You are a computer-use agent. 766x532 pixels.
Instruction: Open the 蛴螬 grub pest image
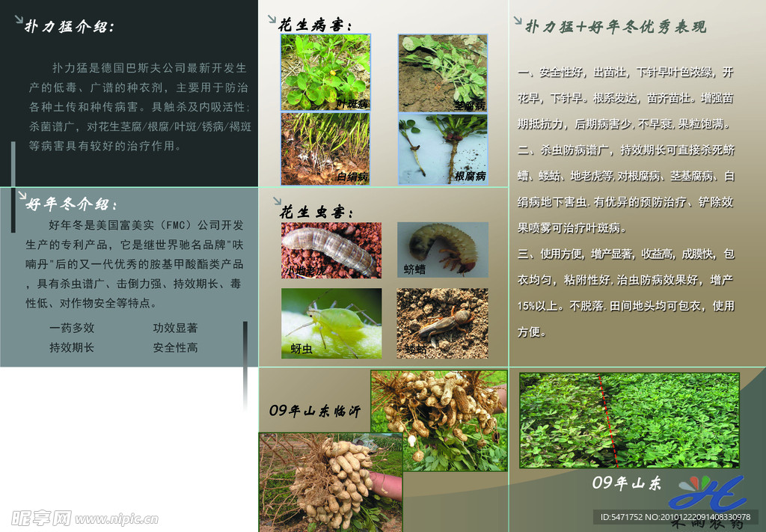click(442, 250)
